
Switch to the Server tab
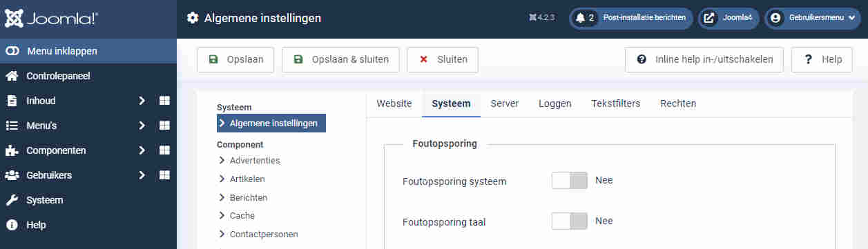504,103
